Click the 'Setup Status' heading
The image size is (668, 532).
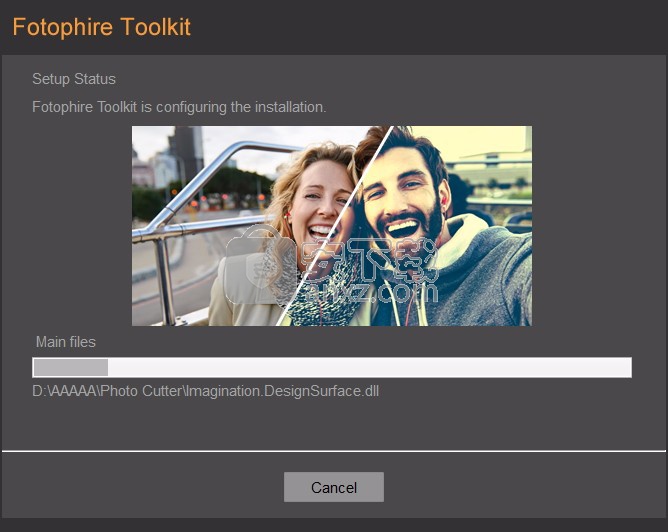[74, 79]
